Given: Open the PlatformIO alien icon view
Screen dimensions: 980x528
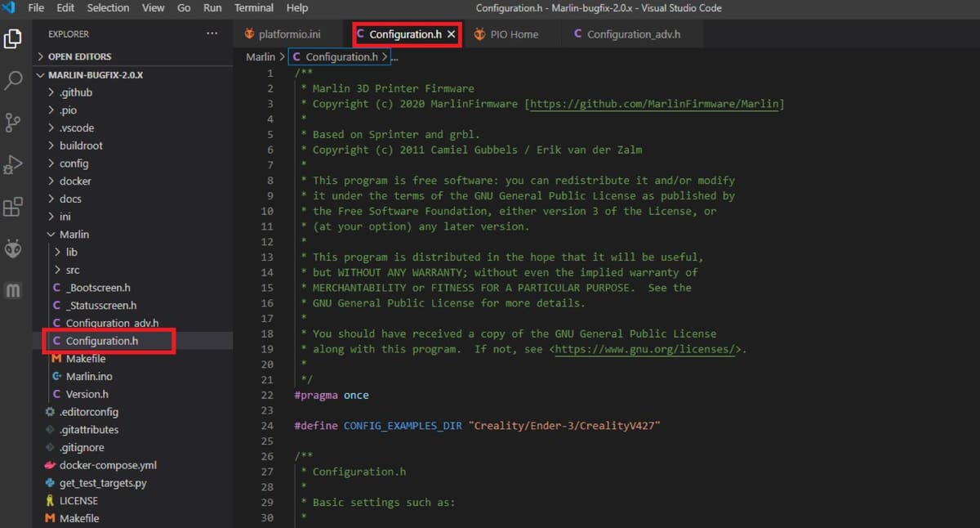Looking at the screenshot, I should click(13, 248).
